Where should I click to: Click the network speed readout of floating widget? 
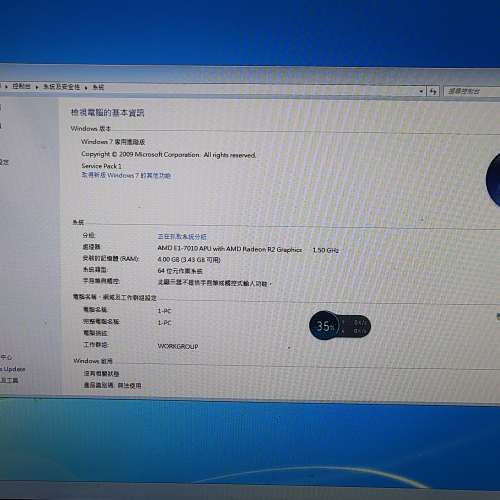355,326
